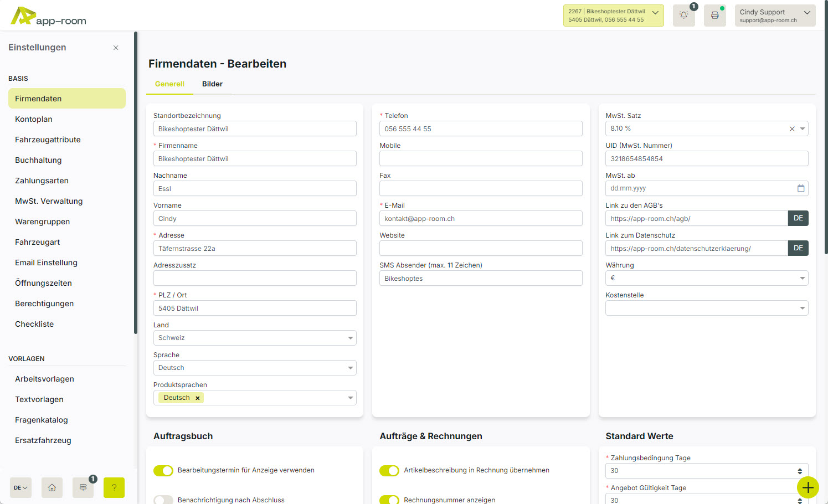Click the printer icon in header
This screenshot has height=504, width=828.
click(x=714, y=16)
